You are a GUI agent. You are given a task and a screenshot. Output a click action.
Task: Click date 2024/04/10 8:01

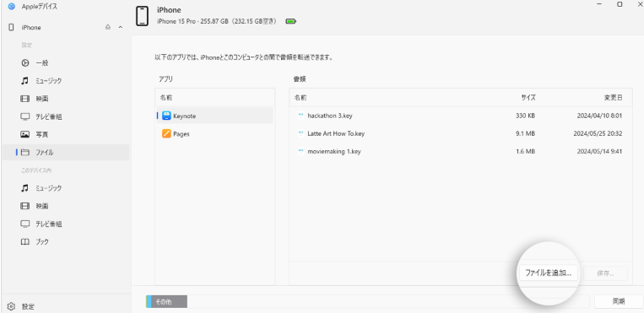[599, 116]
